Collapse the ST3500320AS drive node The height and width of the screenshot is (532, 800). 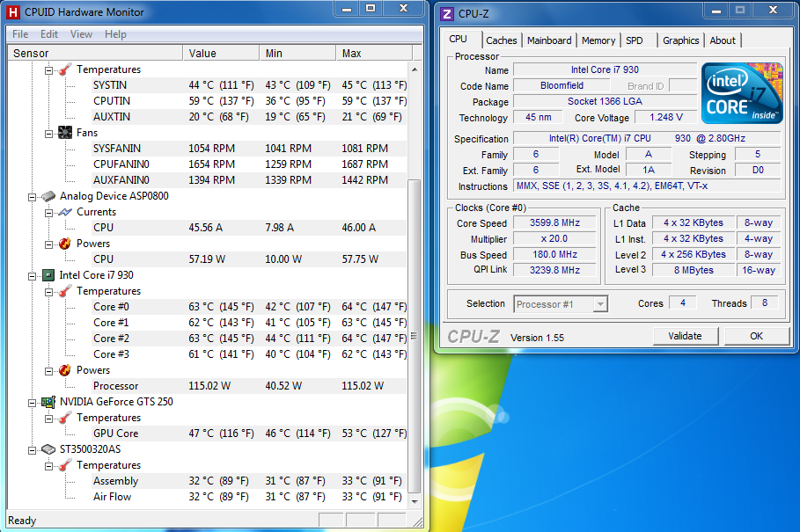pyautogui.click(x=33, y=450)
